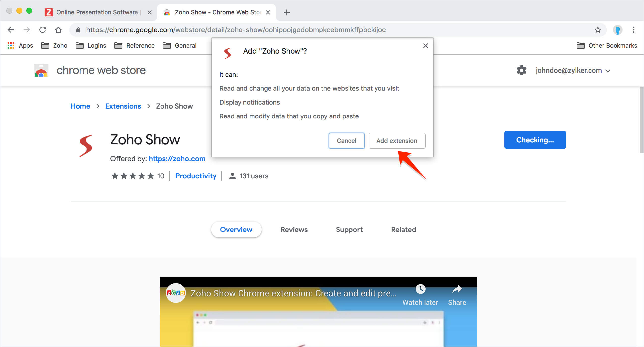The image size is (644, 347).
Task: Click Cancel to dismiss the dialog
Action: pos(346,141)
